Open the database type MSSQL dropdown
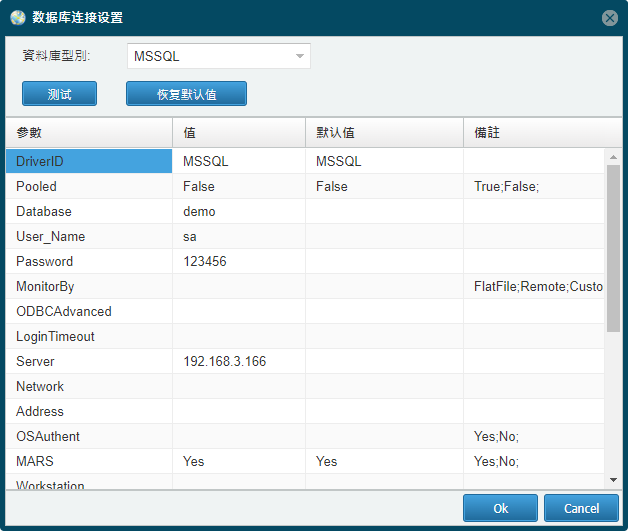 (219, 56)
